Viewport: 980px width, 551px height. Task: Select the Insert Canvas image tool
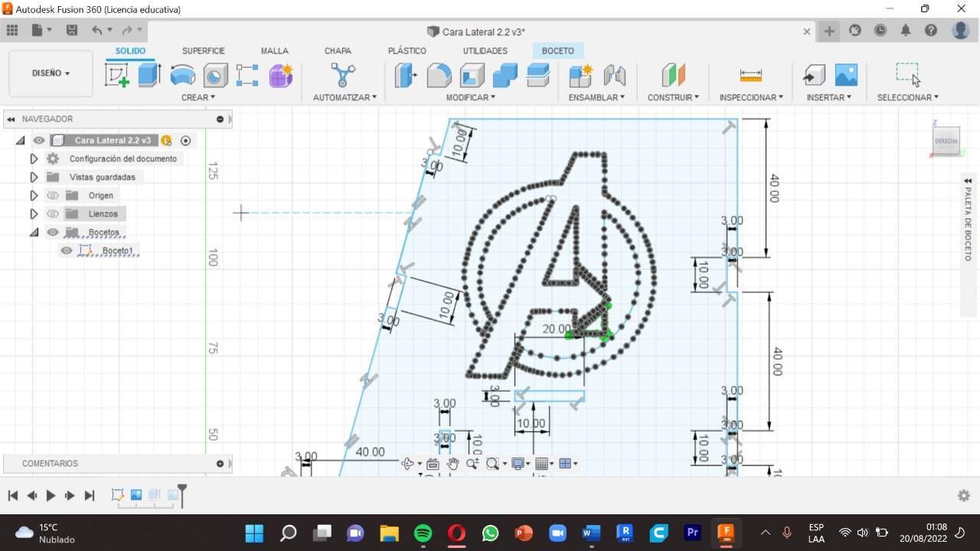846,75
